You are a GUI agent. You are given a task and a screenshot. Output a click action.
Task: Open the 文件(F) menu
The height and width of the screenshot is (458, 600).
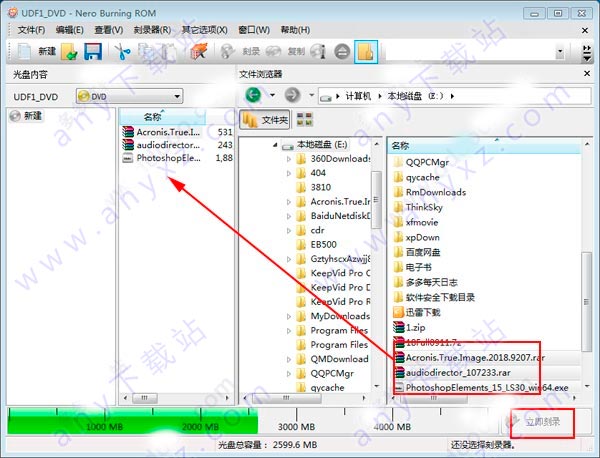pos(31,30)
